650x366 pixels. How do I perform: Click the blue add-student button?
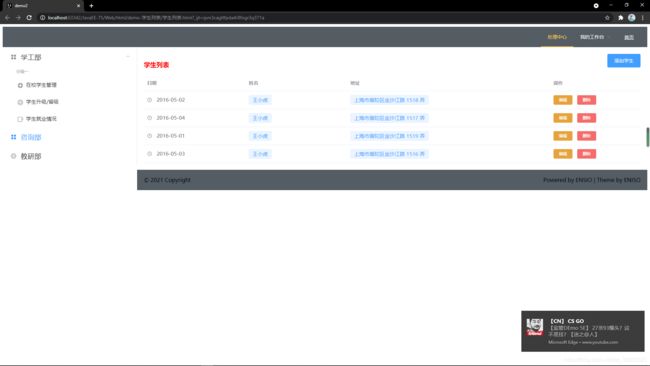(x=623, y=61)
